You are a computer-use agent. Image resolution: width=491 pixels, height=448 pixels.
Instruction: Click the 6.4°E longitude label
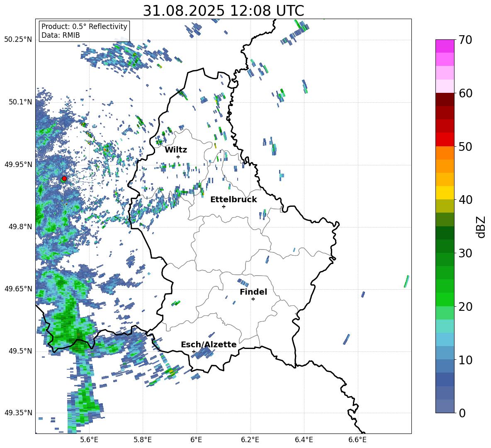tap(304, 440)
